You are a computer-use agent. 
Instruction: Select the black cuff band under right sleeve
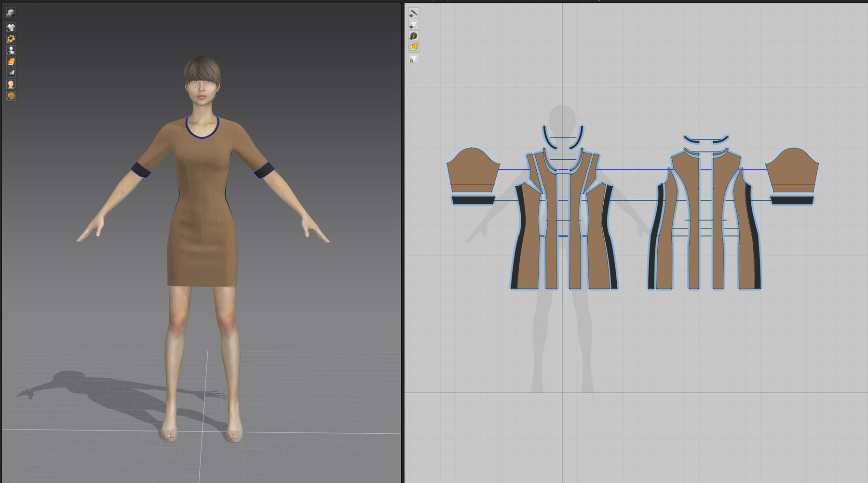[792, 200]
